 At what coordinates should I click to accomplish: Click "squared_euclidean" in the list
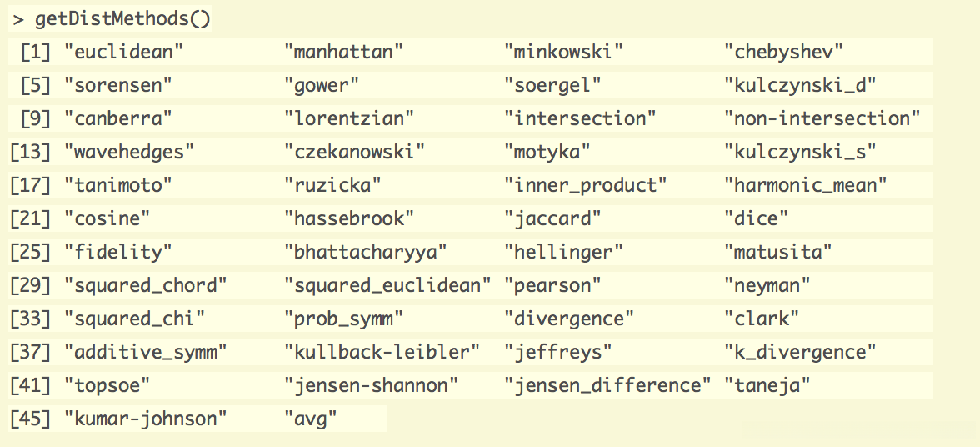coord(387,285)
